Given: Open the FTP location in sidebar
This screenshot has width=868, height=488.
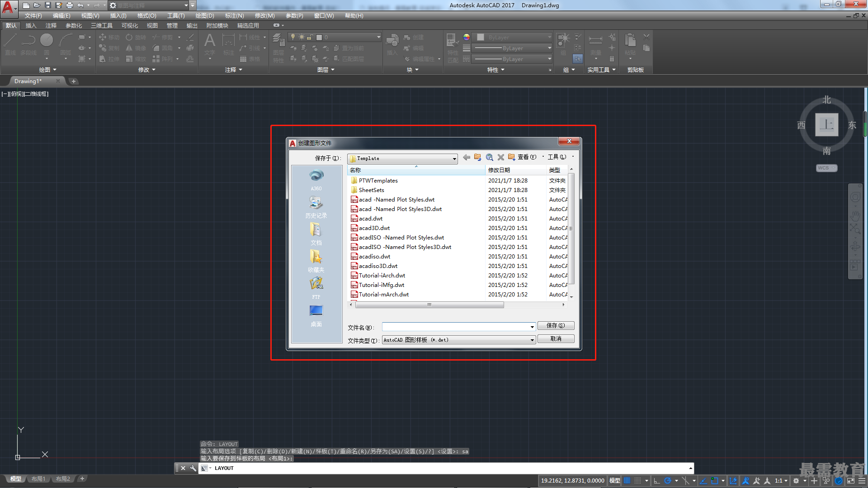Looking at the screenshot, I should 316,288.
